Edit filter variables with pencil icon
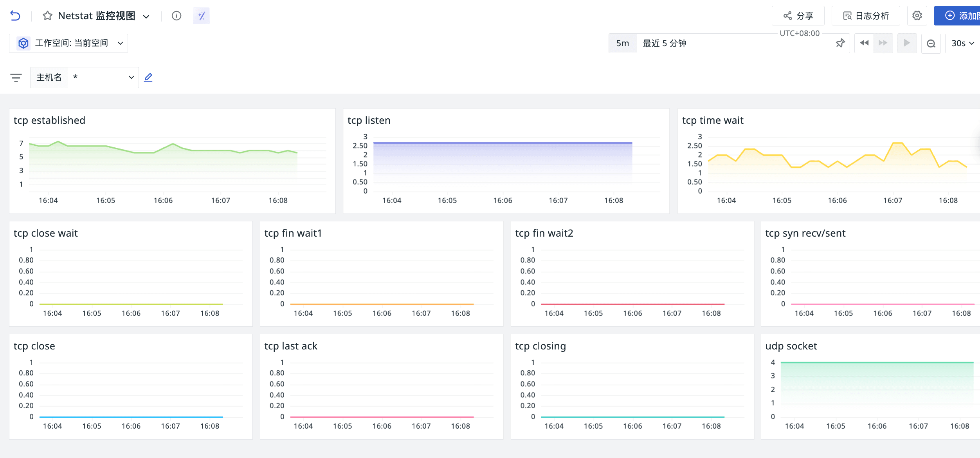Viewport: 980px width, 458px height. 148,78
